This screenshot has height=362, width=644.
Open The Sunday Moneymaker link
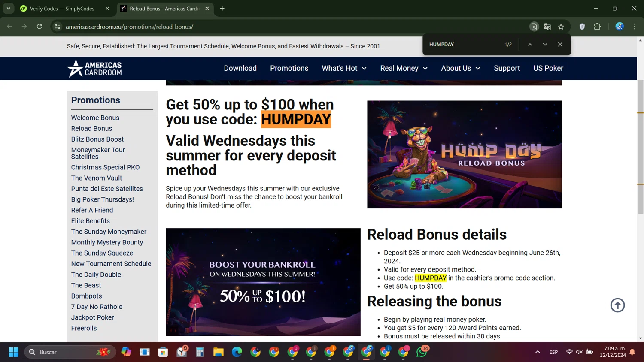109,232
